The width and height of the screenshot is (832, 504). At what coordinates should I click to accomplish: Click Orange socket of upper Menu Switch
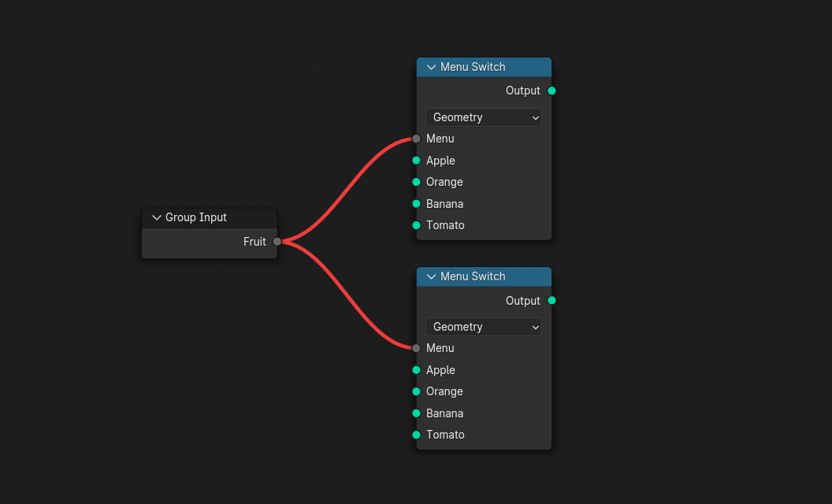tap(417, 182)
